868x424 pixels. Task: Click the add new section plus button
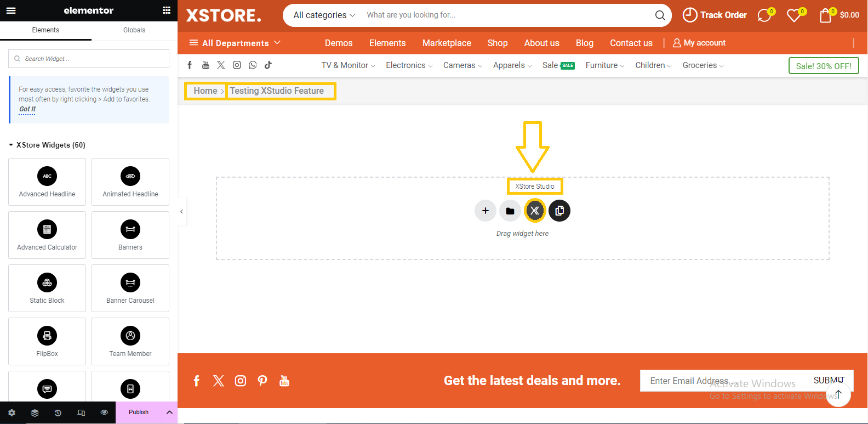[x=486, y=211]
